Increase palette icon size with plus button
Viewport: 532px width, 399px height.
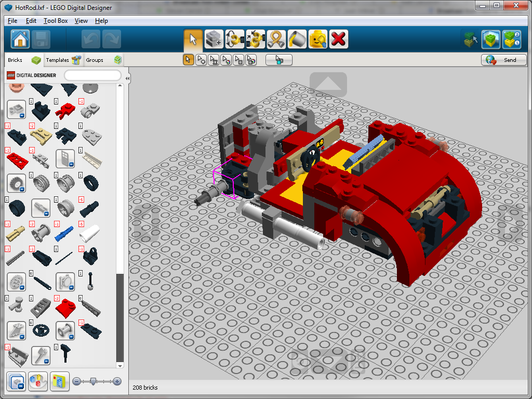[x=117, y=382]
